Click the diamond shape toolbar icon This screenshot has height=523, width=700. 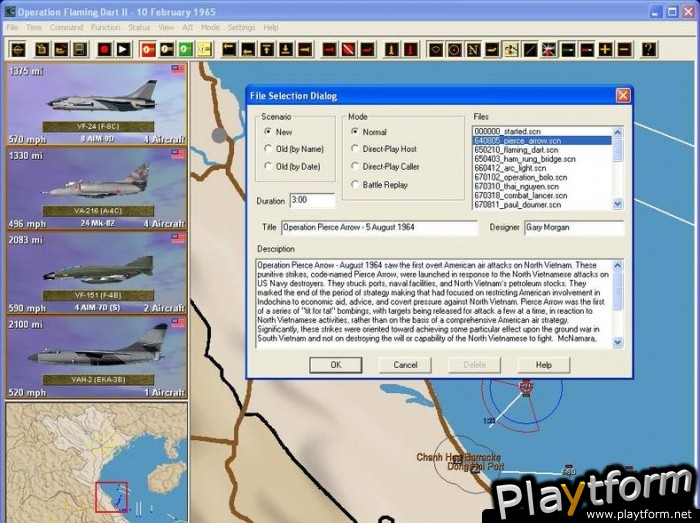(436, 49)
